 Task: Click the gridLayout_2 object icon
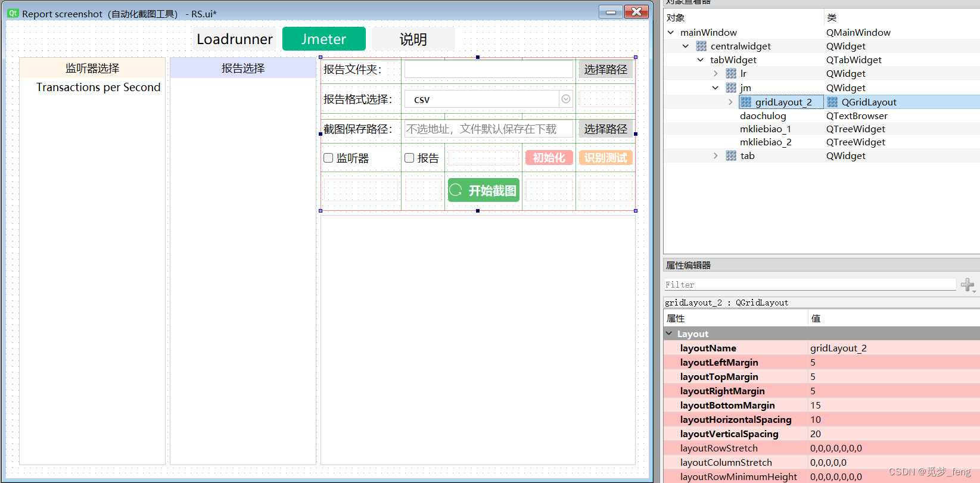pos(746,102)
